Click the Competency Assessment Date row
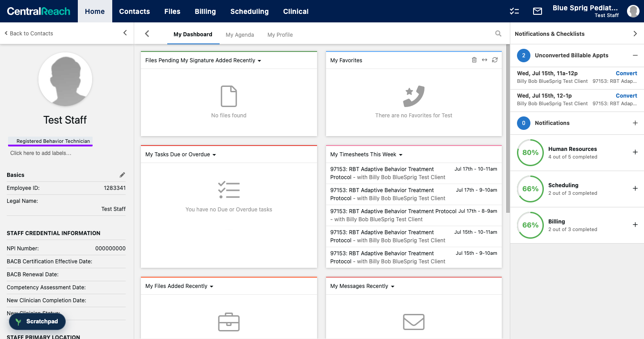The image size is (644, 339). 66,288
